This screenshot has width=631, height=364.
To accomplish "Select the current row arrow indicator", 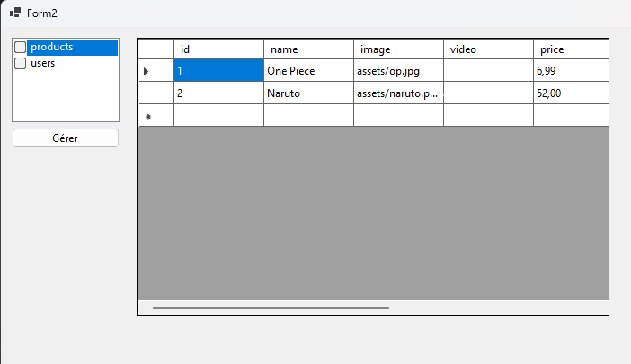I will (147, 71).
